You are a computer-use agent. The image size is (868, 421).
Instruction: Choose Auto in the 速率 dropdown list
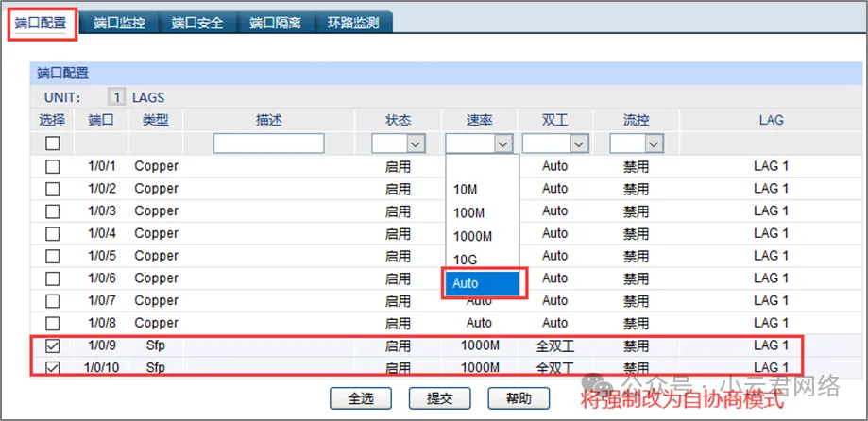482,283
